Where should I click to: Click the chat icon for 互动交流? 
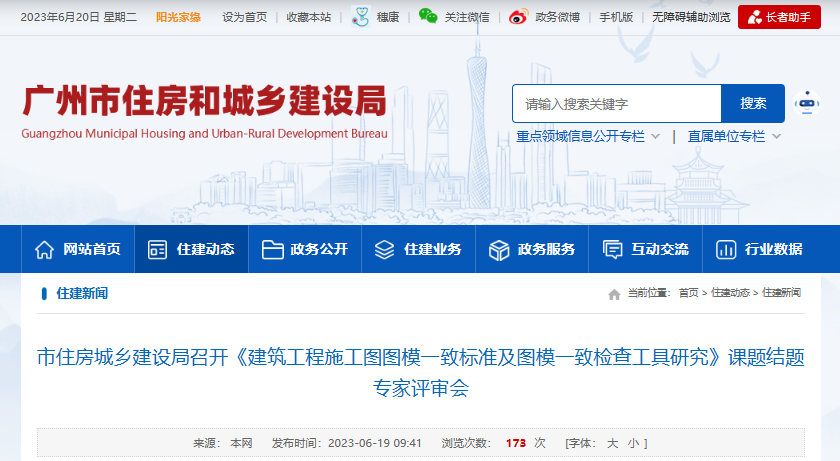[612, 249]
